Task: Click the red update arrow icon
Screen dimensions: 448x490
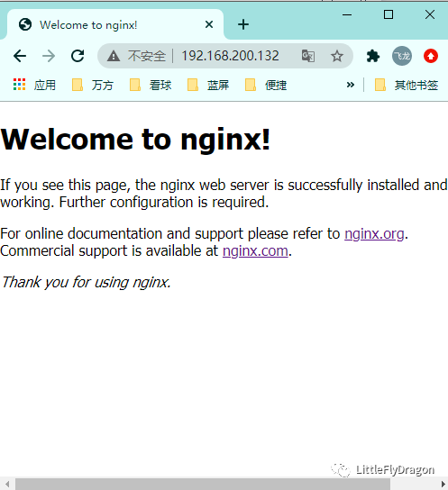Action: tap(431, 56)
